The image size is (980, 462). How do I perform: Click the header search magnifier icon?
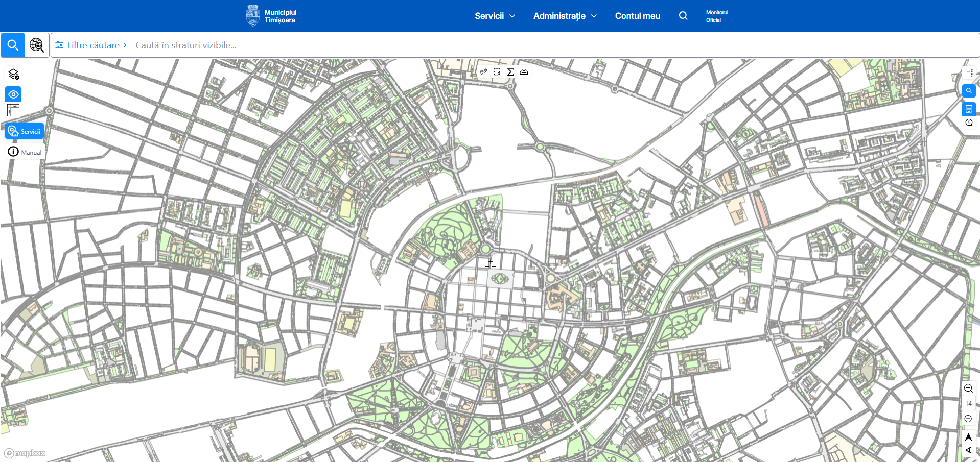click(683, 16)
